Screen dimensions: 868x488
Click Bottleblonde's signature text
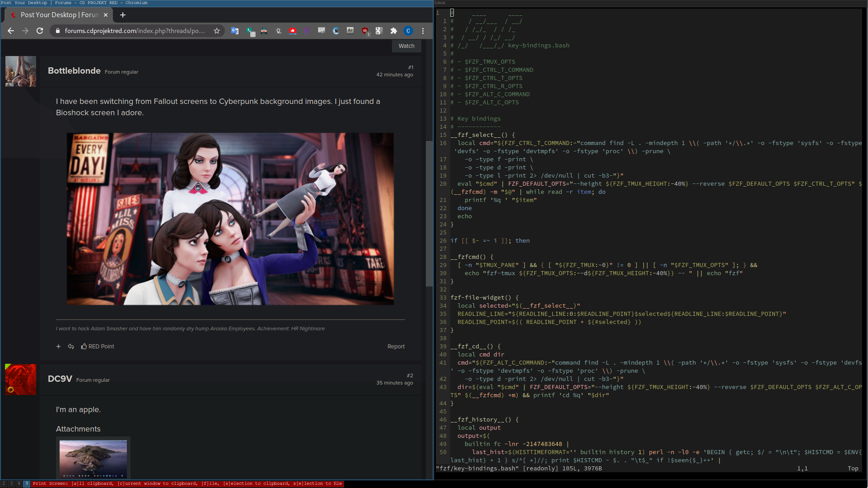pos(190,329)
